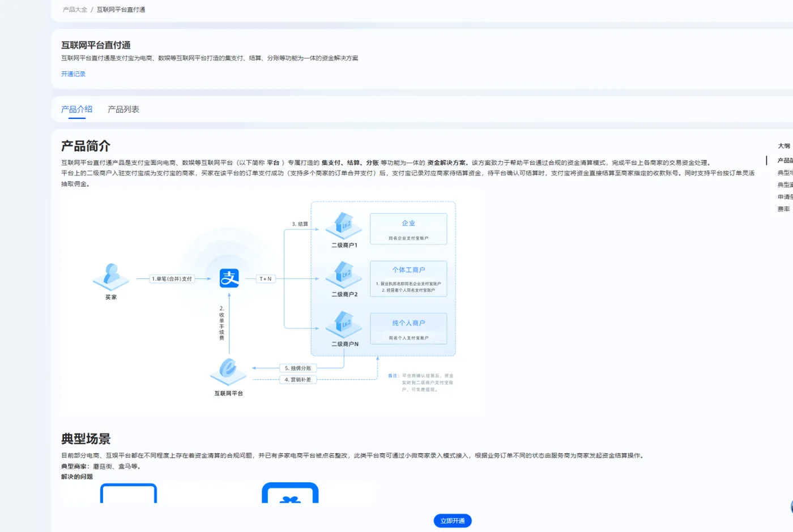The width and height of the screenshot is (793, 532).
Task: Click the 备注 note text in the diagram
Action: coord(421,383)
